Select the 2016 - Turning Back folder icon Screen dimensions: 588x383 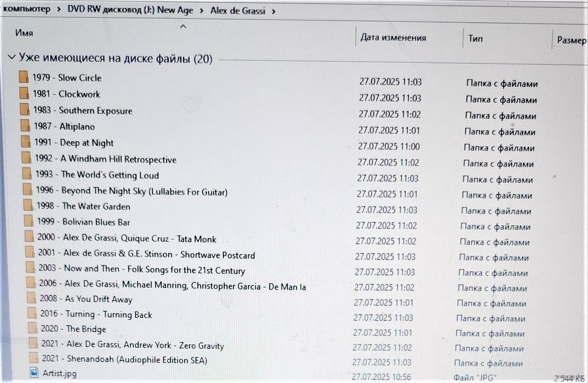pyautogui.click(x=32, y=313)
